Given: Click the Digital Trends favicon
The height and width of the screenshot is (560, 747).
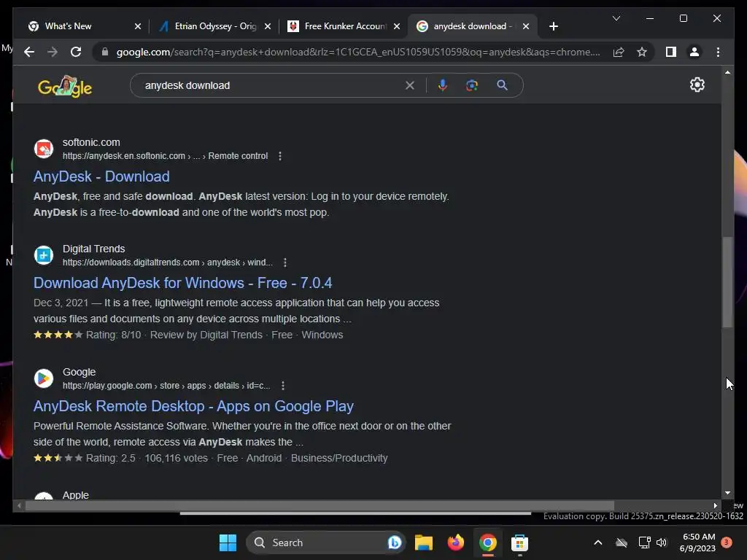Looking at the screenshot, I should 43,255.
